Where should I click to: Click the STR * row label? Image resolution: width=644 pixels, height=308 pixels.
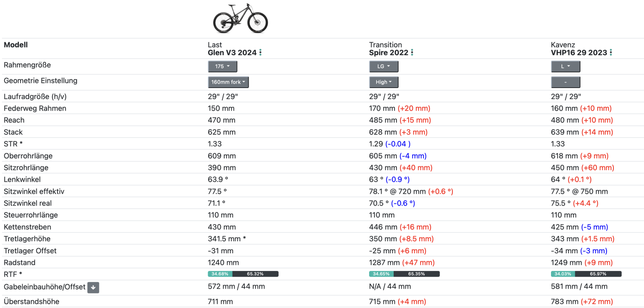click(x=13, y=144)
